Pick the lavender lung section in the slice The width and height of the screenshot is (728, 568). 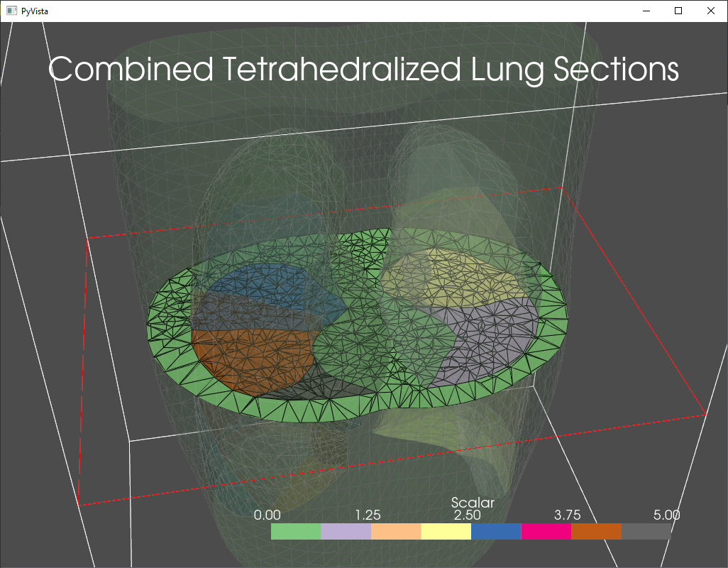(490, 334)
